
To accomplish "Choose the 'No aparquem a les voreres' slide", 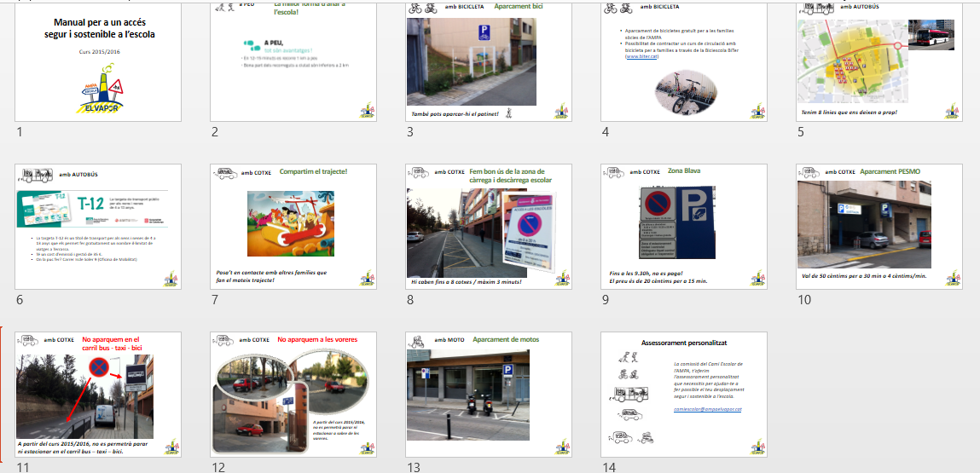I will (293, 394).
